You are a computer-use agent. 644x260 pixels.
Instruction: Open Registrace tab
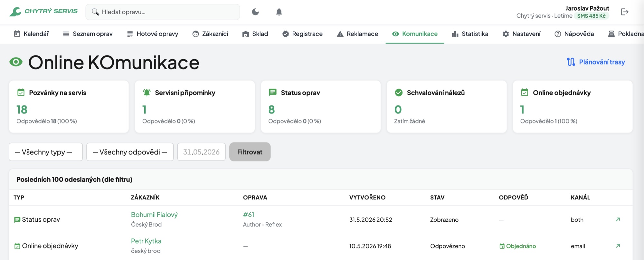(302, 34)
